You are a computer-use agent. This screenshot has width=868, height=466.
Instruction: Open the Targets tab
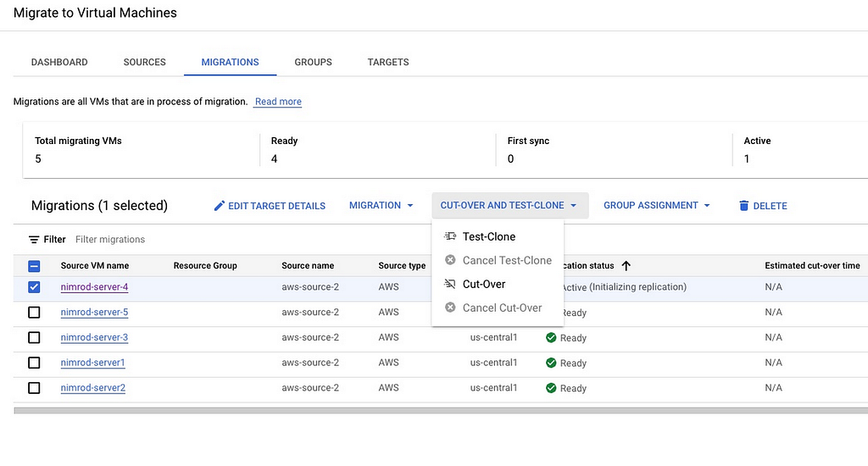[388, 62]
